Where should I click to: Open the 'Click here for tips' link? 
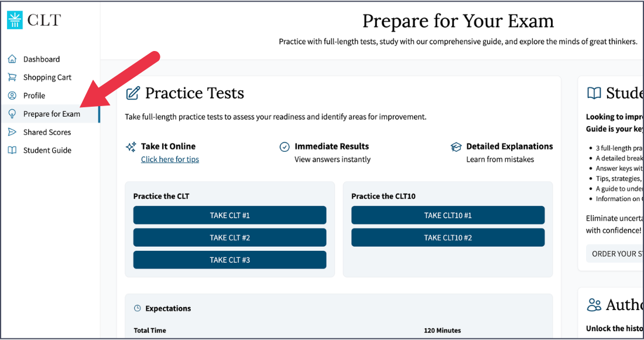point(170,159)
